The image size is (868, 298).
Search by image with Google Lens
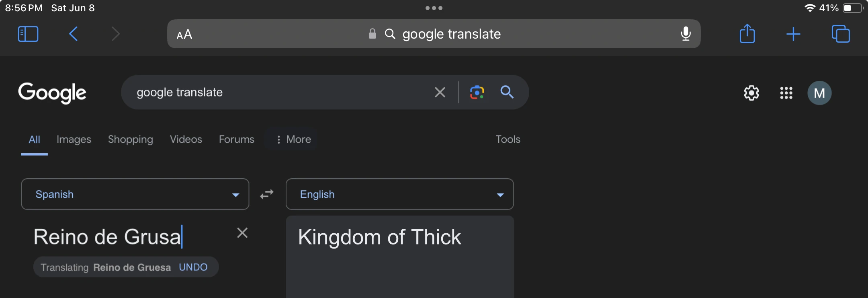tap(477, 92)
